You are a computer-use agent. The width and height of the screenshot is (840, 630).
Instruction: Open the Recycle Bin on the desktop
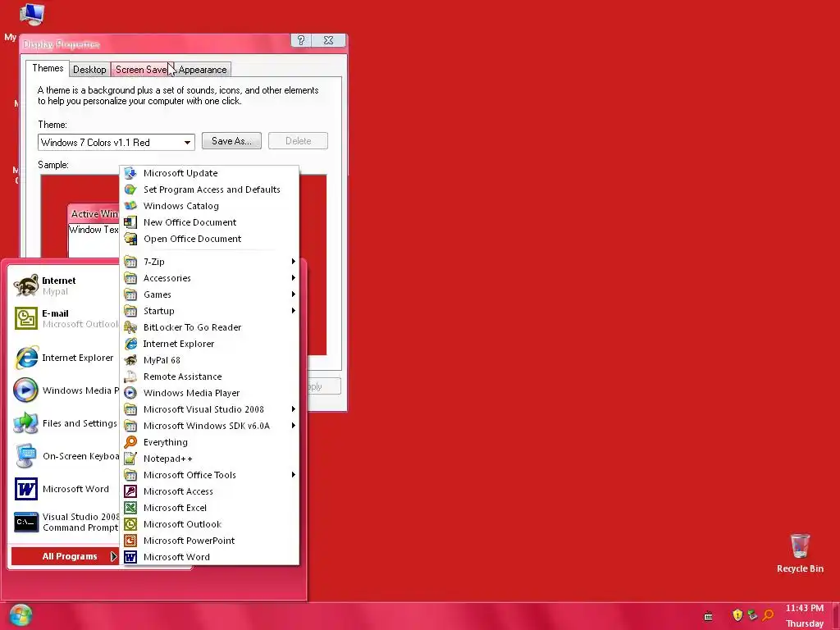800,554
